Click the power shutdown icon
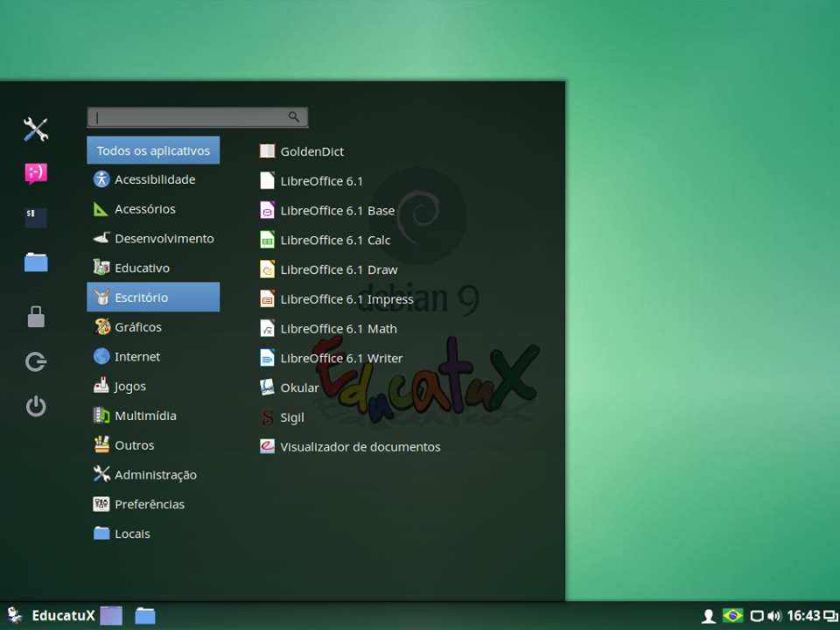Image resolution: width=840 pixels, height=630 pixels. (36, 406)
